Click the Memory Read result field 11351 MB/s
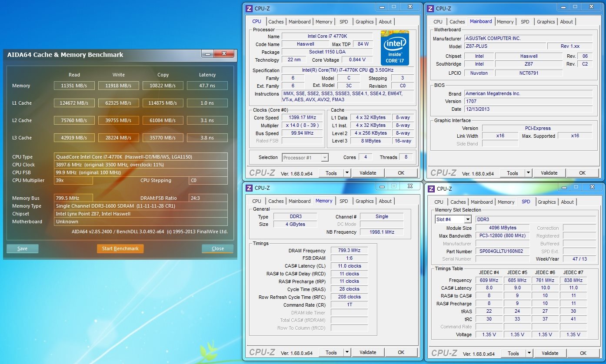The height and width of the screenshot is (364, 606). click(74, 86)
